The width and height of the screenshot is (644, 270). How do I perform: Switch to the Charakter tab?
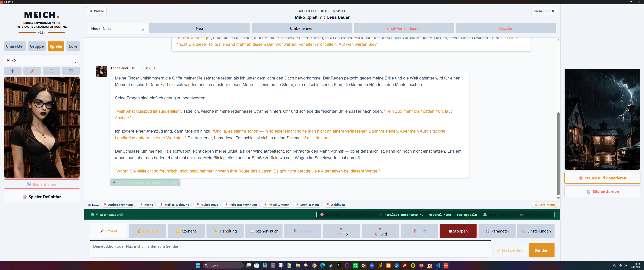(15, 46)
